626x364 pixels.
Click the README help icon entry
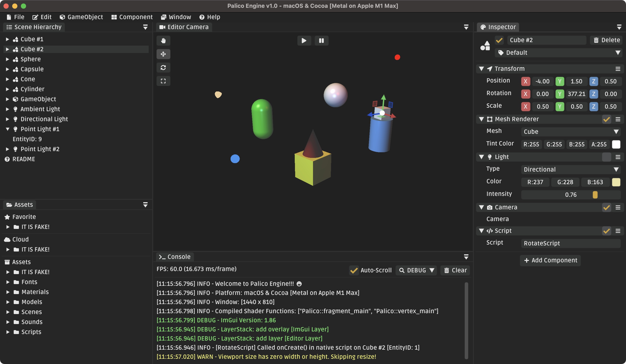click(x=7, y=159)
